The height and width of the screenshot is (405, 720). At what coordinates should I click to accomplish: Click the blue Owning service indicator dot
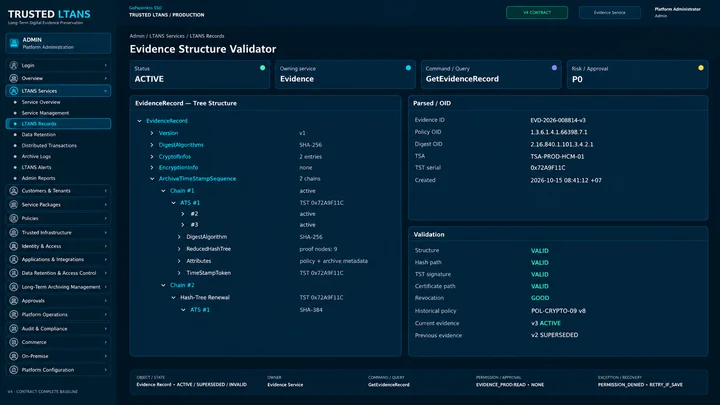click(408, 68)
